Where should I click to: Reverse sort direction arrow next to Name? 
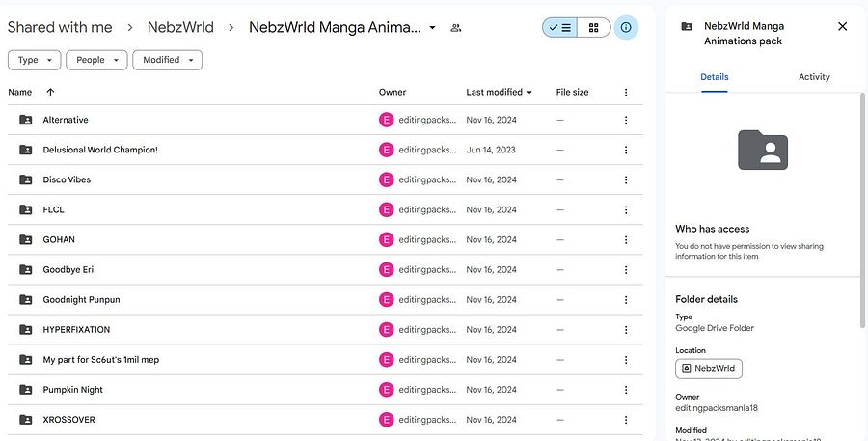[50, 92]
